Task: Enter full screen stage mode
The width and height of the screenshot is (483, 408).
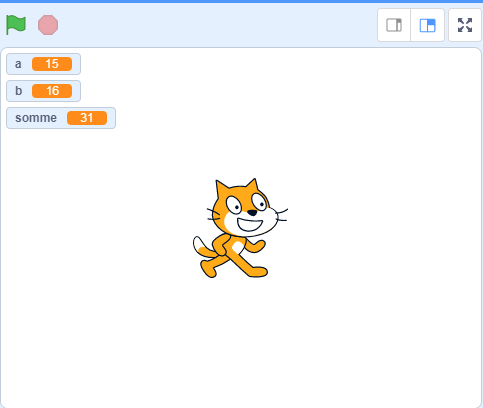Action: click(x=465, y=25)
